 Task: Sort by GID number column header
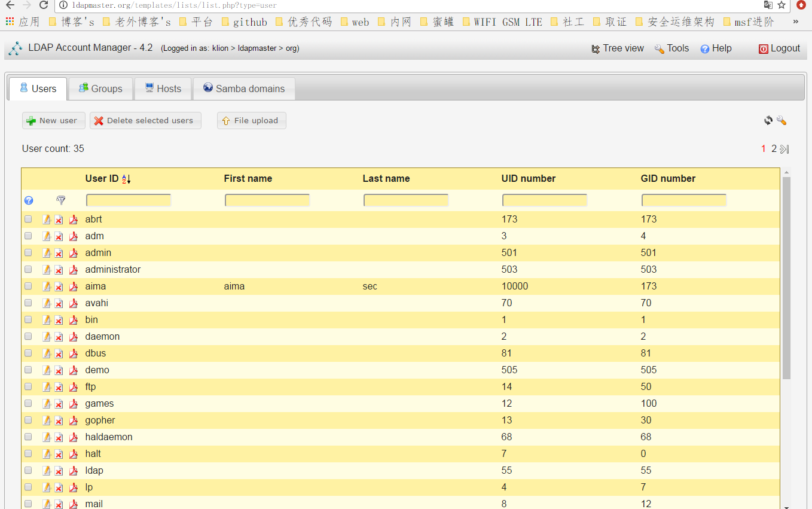pos(668,178)
